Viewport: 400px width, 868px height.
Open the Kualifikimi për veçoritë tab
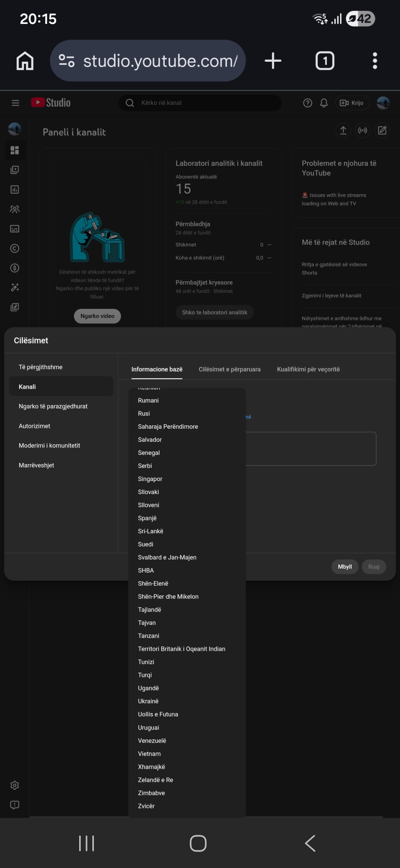click(308, 369)
